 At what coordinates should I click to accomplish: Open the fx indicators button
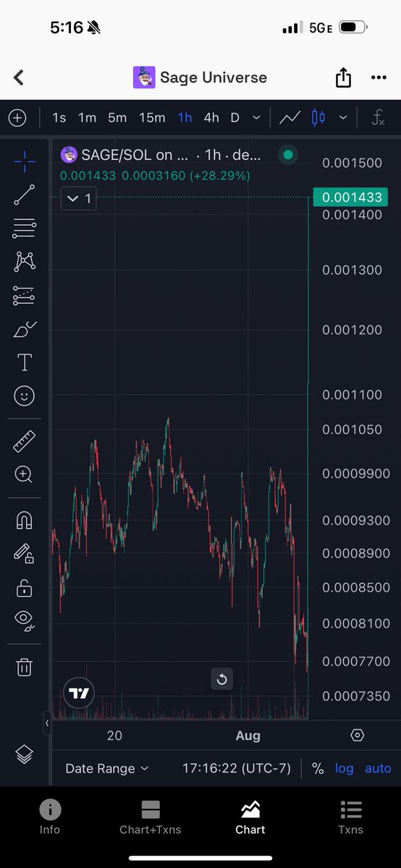tap(378, 117)
